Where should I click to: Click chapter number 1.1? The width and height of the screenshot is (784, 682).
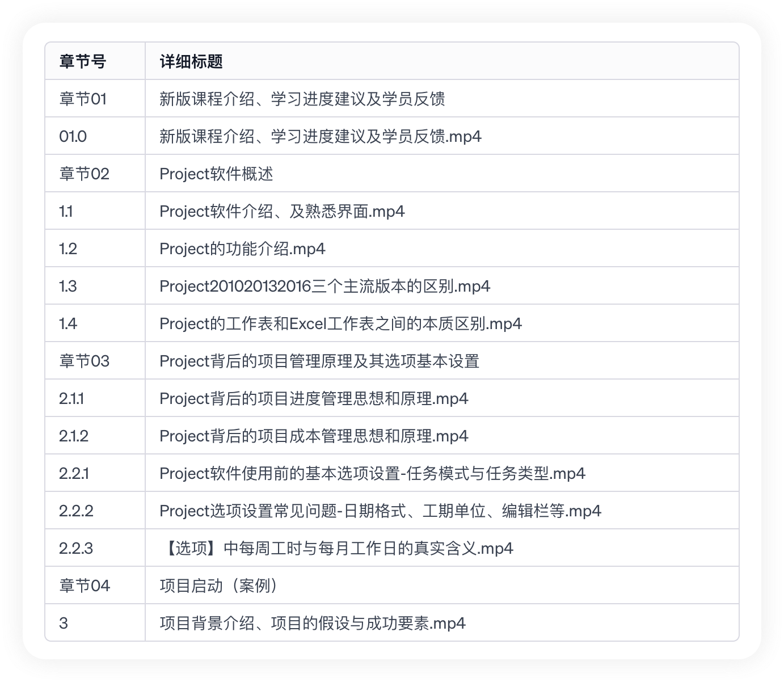[x=66, y=211]
